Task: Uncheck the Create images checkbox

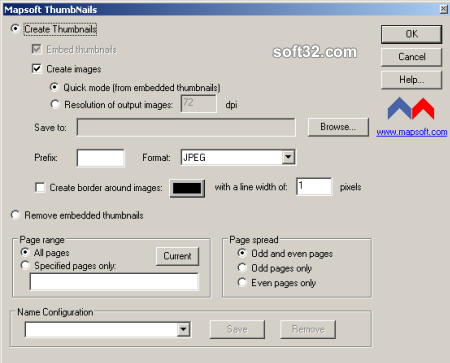Action: tap(37, 69)
